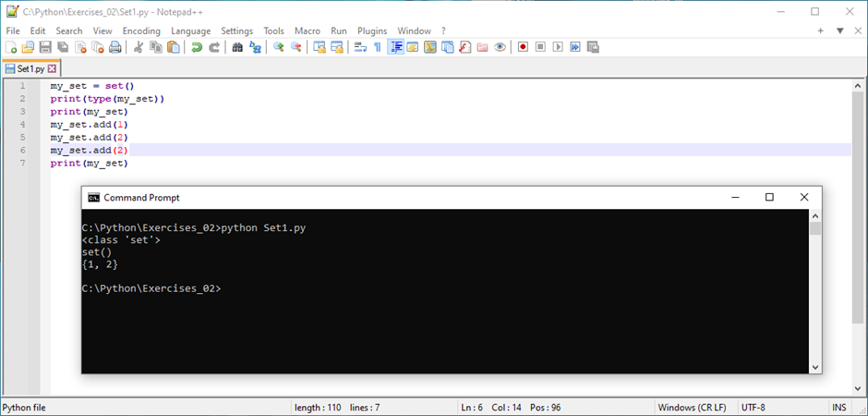Image resolution: width=868 pixels, height=416 pixels.
Task: Toggle the highlighted indent guide icon
Action: tap(395, 47)
